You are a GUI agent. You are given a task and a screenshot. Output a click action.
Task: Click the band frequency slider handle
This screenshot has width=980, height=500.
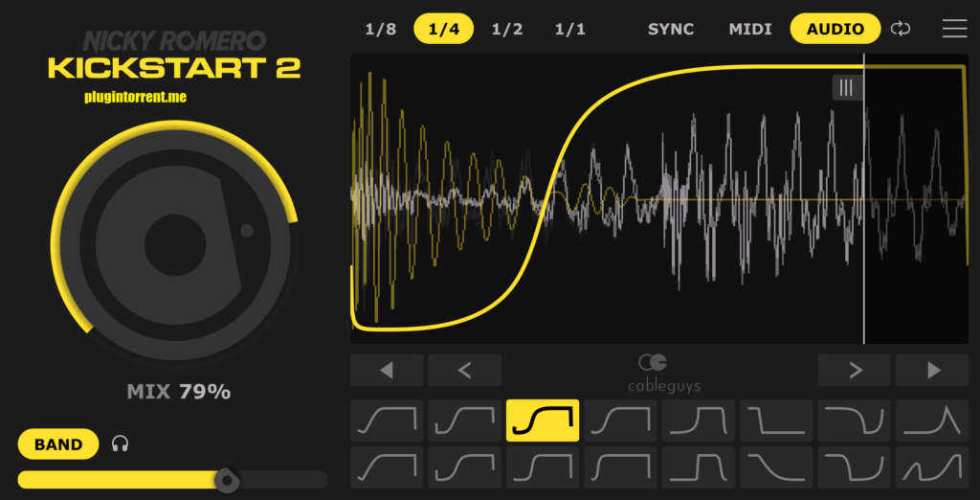coord(227,481)
